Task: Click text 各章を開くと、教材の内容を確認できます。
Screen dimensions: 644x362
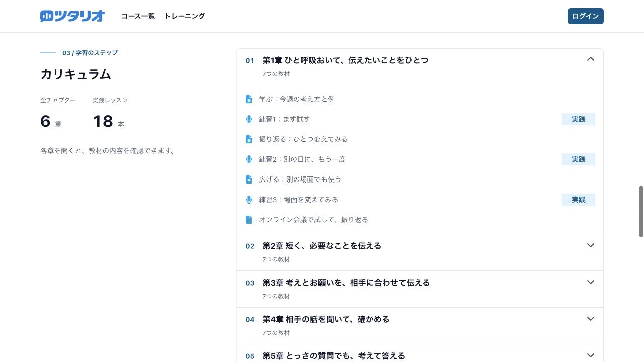Action: tap(107, 151)
